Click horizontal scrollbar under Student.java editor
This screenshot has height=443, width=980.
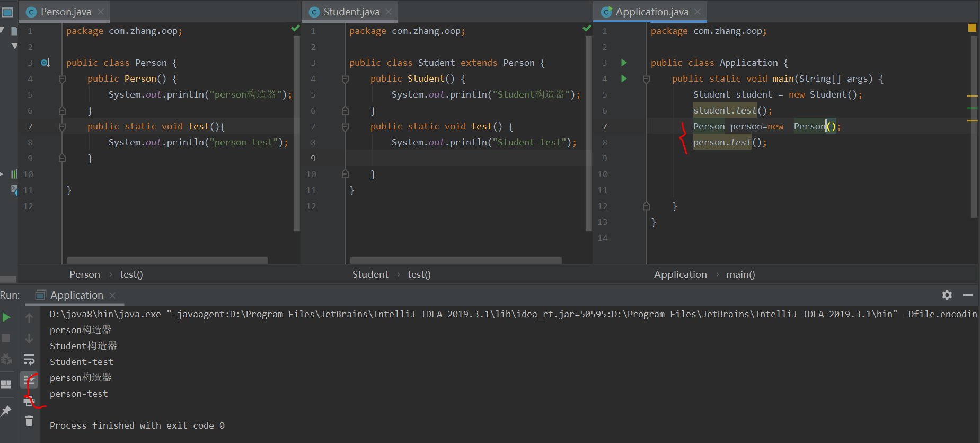pyautogui.click(x=456, y=260)
